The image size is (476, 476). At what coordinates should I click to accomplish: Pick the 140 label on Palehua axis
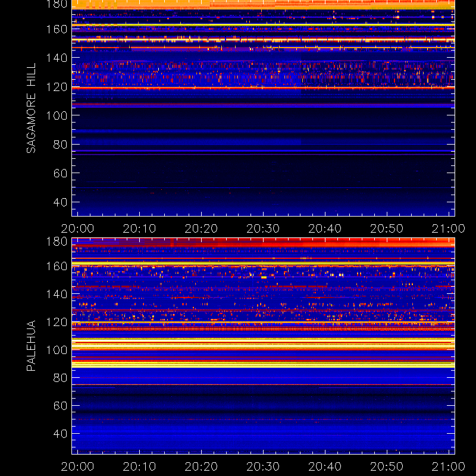click(x=57, y=294)
